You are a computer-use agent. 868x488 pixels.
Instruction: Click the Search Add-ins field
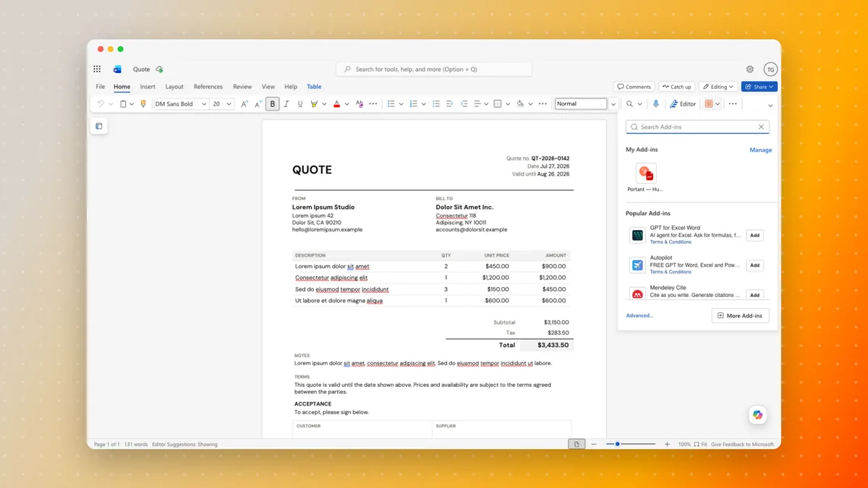tap(697, 127)
